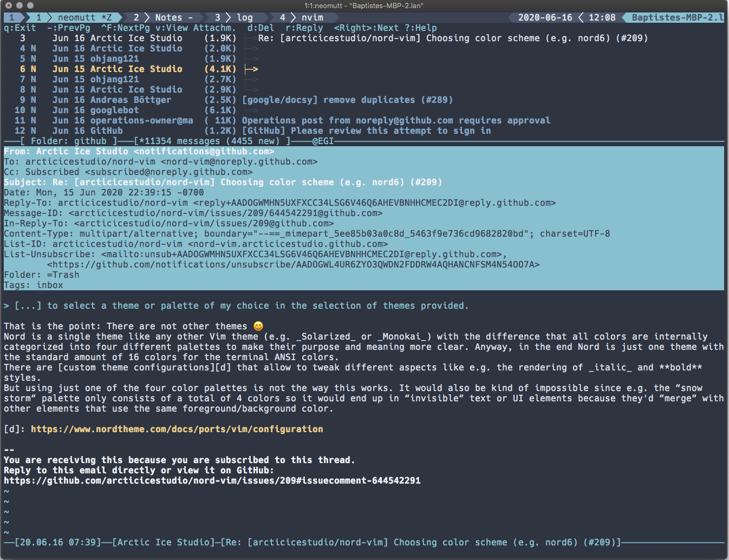Click the 12:08 time in status bar

coord(602,17)
